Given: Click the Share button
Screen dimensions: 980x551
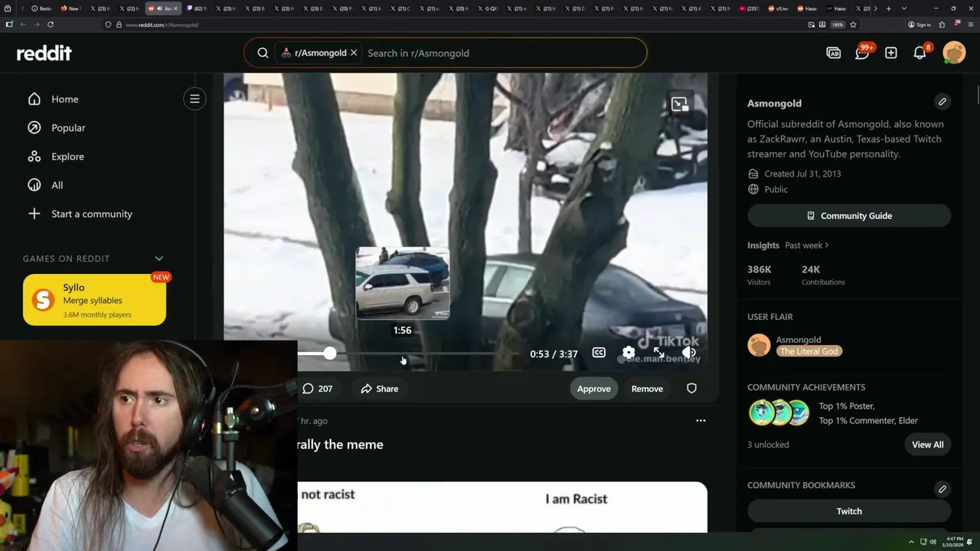Looking at the screenshot, I should click(380, 389).
